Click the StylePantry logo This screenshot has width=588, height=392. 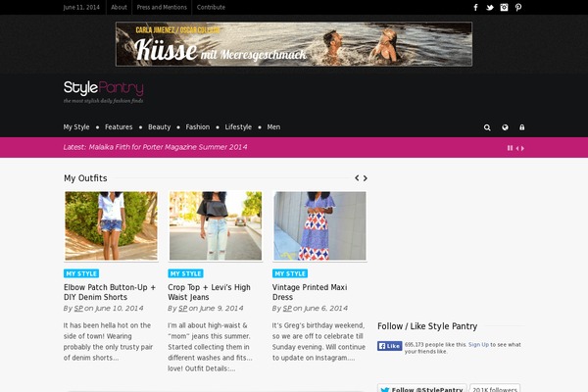[x=104, y=91]
